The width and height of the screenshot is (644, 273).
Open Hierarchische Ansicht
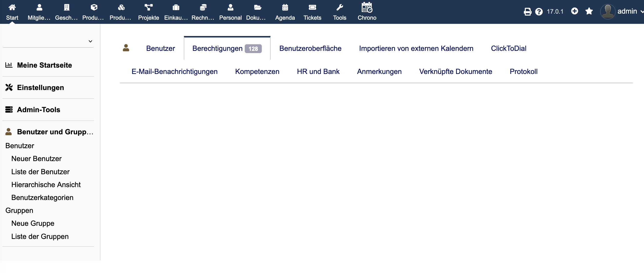46,185
